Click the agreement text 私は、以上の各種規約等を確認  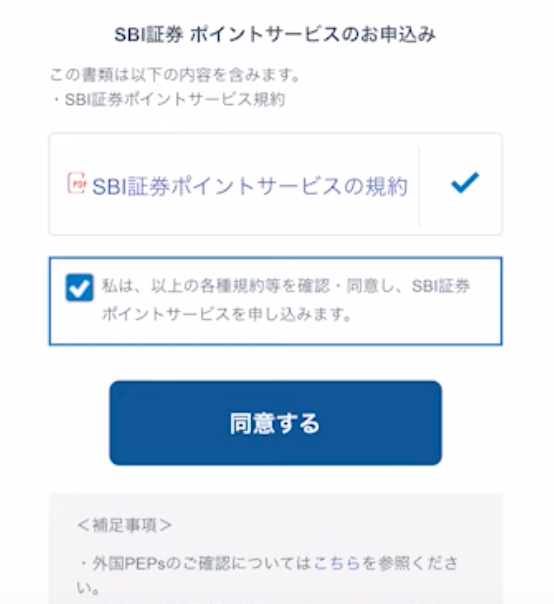point(216,286)
